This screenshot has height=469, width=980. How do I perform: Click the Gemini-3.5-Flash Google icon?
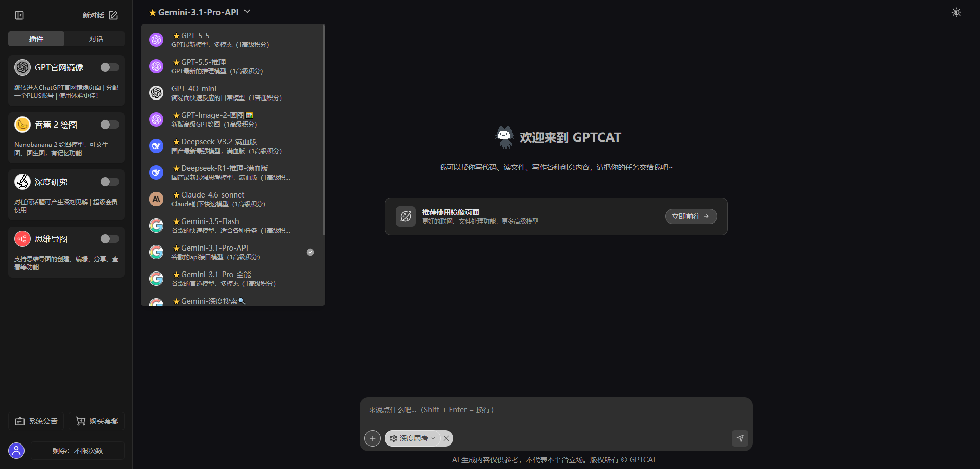(156, 226)
